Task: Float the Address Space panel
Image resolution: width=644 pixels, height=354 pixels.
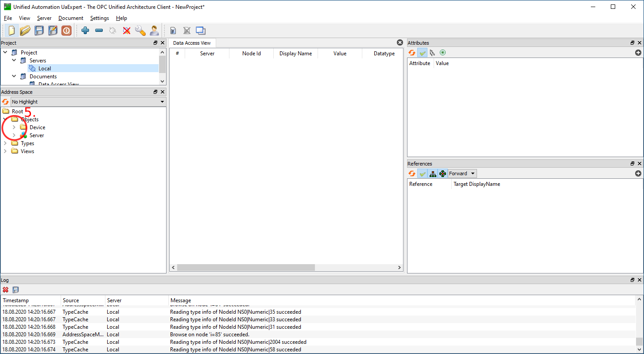Action: (155, 92)
